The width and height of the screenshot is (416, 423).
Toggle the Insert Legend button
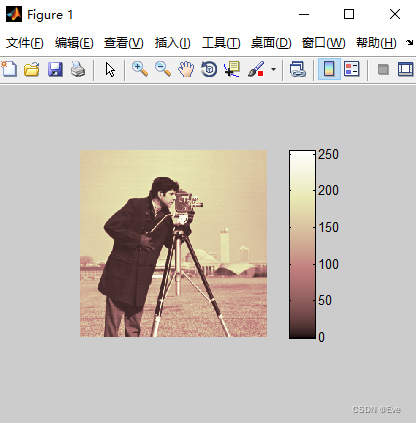tap(352, 69)
